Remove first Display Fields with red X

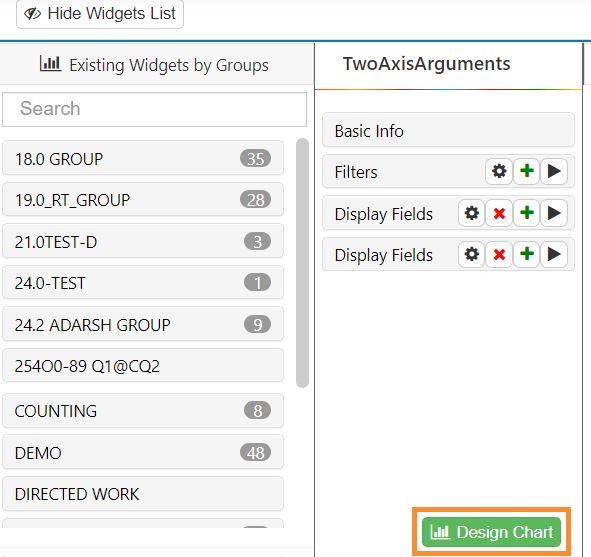499,213
